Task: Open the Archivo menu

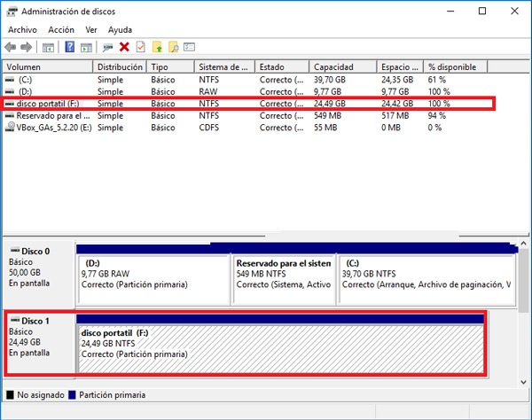Action: click(22, 30)
